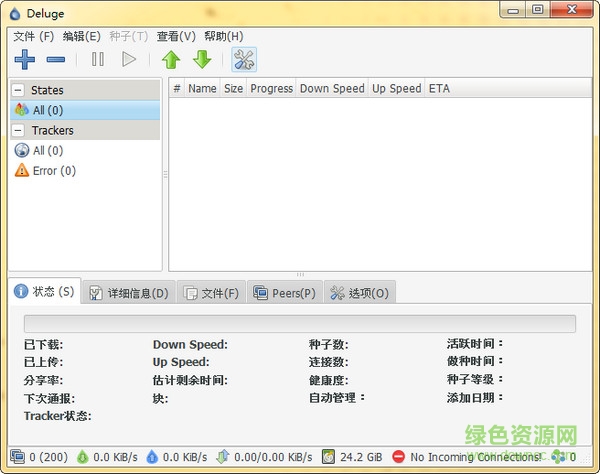Sort list by Progress column header
Image resolution: width=600 pixels, height=474 pixels.
[x=271, y=88]
